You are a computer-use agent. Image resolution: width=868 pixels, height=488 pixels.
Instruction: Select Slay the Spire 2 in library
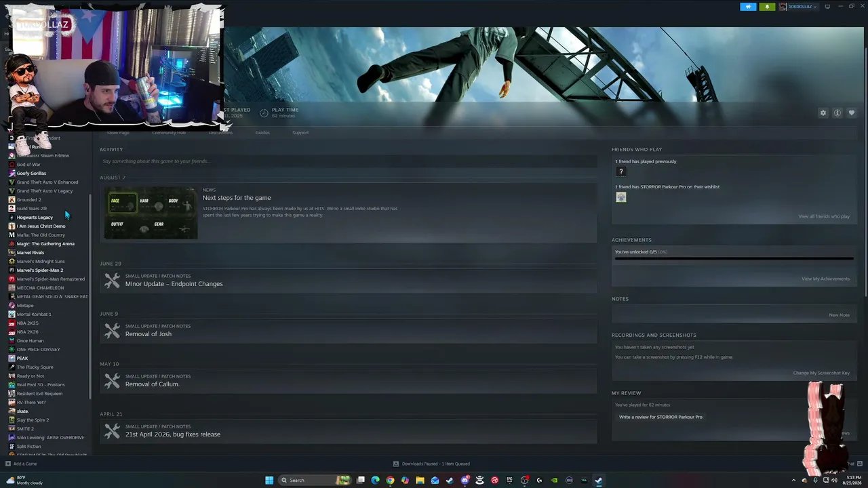coord(33,420)
